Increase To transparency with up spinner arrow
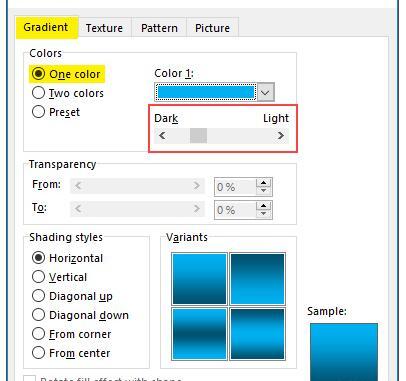This screenshot has height=381, width=406. click(x=264, y=206)
